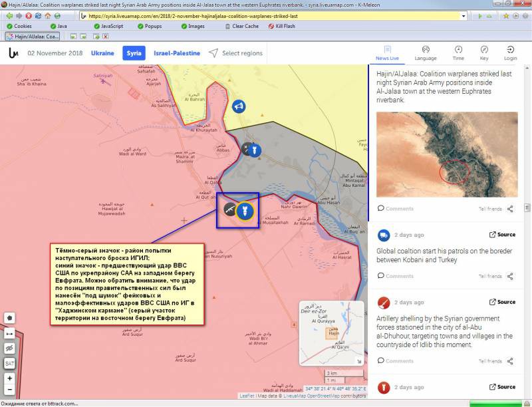The image size is (532, 407).
Task: Open the browser home page icon
Action: (48, 16)
